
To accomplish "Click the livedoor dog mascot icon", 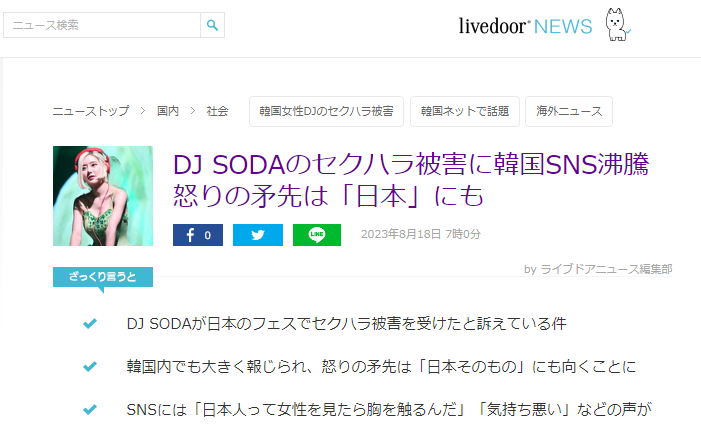I will [x=617, y=25].
